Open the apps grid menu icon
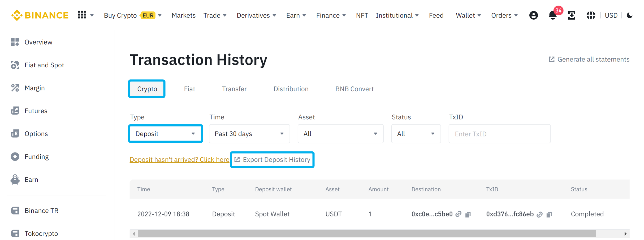The image size is (644, 240). click(82, 15)
